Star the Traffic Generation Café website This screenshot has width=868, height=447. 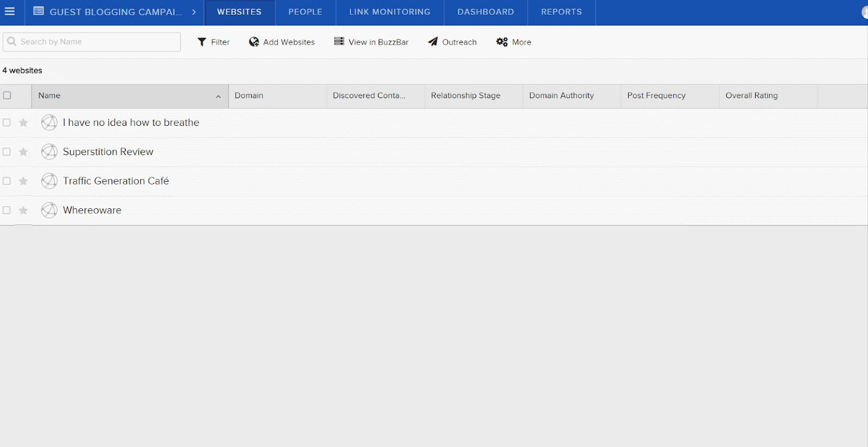tap(23, 181)
